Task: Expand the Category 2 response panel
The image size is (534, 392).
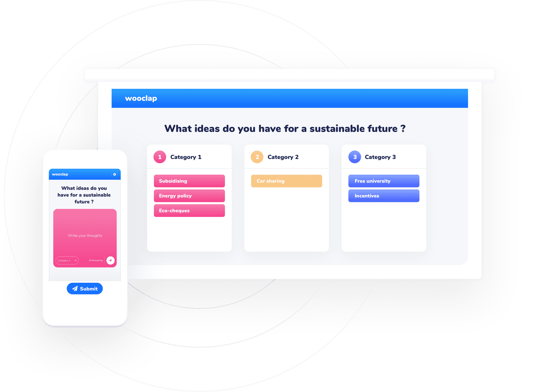Action: [x=287, y=156]
